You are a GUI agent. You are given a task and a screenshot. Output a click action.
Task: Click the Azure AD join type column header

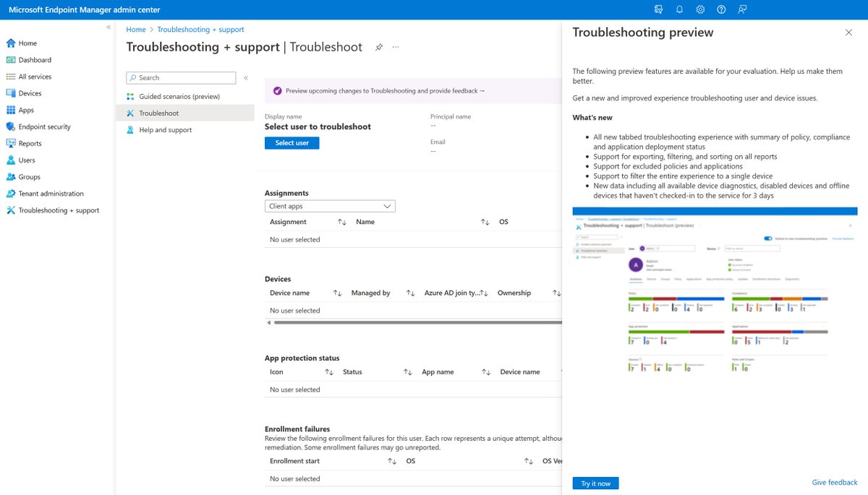pos(452,293)
